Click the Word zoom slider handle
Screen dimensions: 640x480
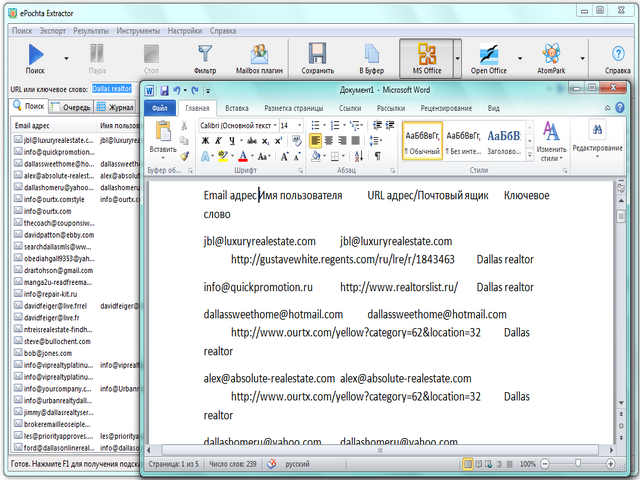[x=578, y=464]
